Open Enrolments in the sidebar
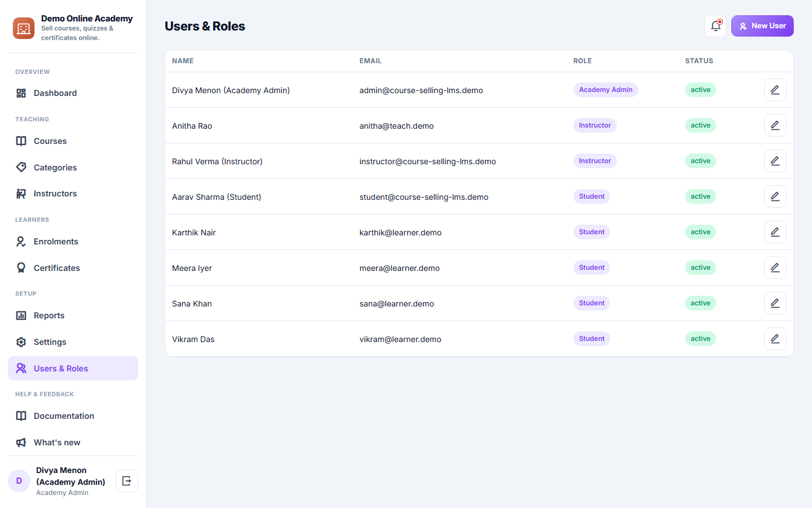This screenshot has height=508, width=812. point(73,242)
